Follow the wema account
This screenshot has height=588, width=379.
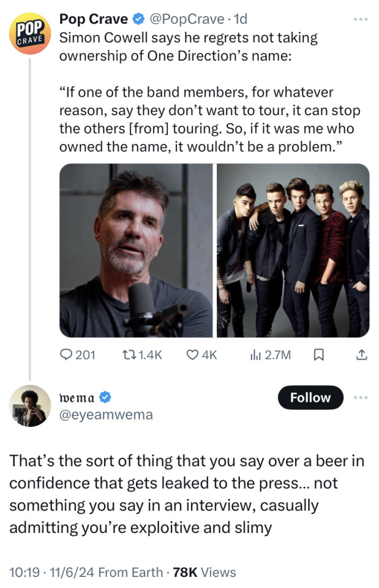click(310, 398)
